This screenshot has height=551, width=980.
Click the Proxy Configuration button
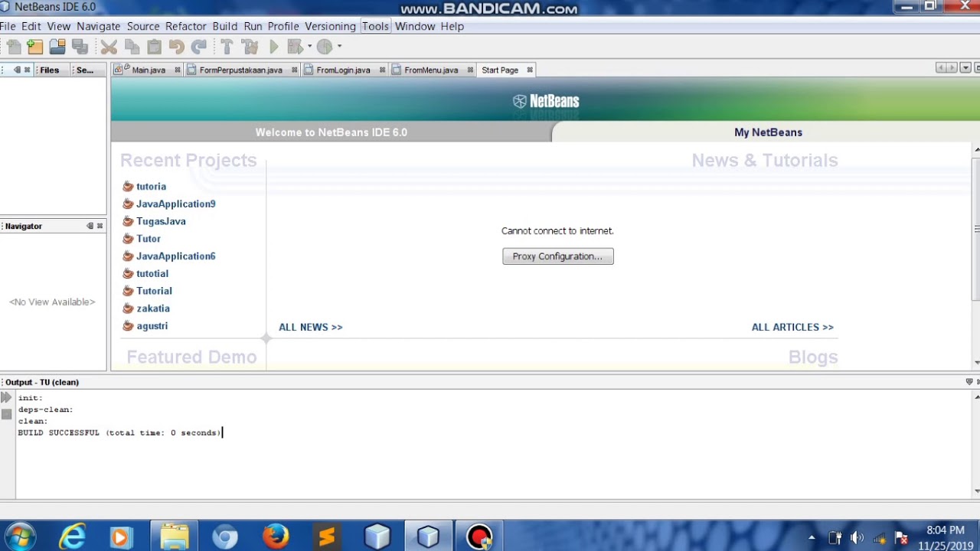tap(558, 256)
